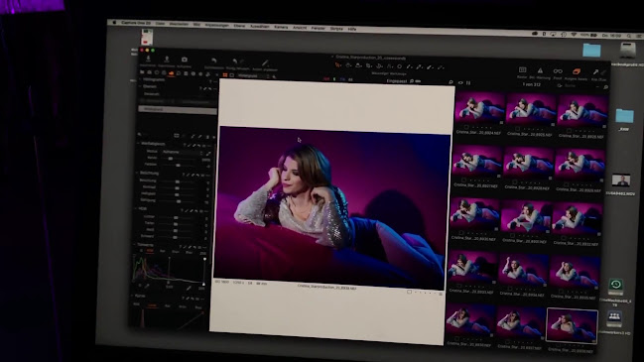644x362 pixels.
Task: Click the Importieren toolbar icon
Action: [x=148, y=60]
